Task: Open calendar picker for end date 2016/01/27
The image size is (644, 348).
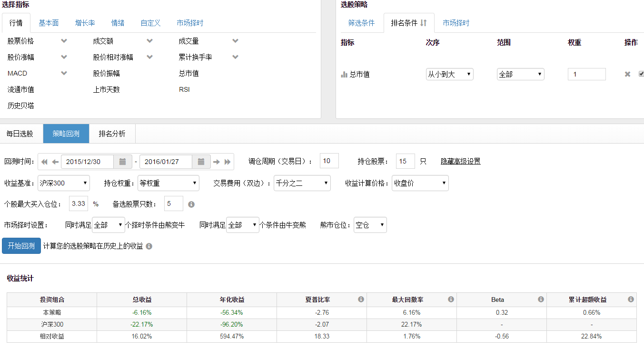Action: coord(201,162)
